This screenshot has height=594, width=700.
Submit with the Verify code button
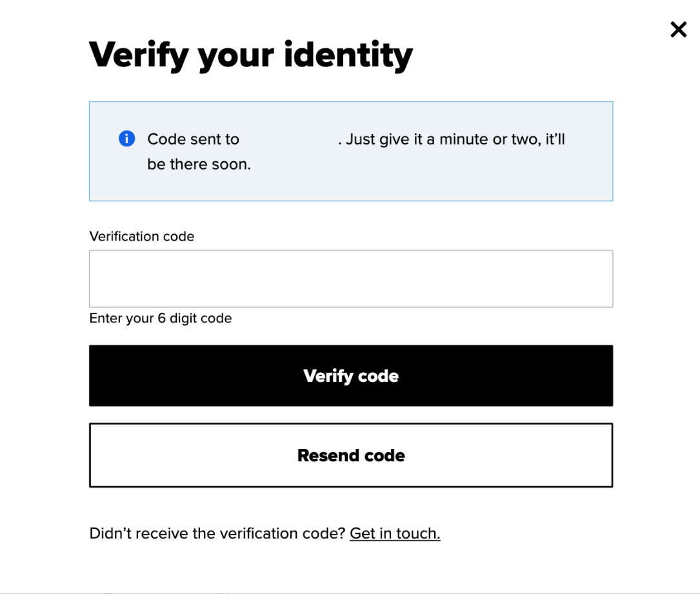tap(351, 375)
